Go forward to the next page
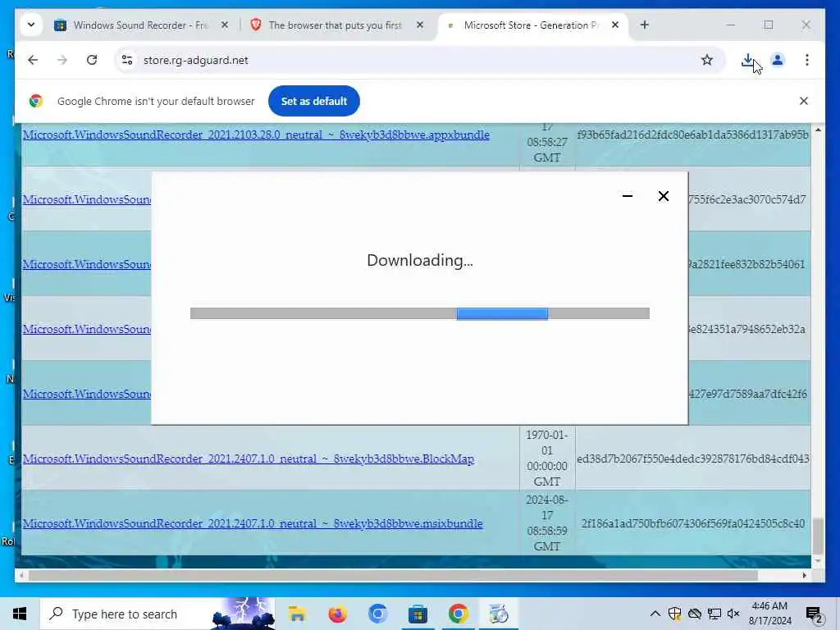This screenshot has width=840, height=630. [x=62, y=60]
